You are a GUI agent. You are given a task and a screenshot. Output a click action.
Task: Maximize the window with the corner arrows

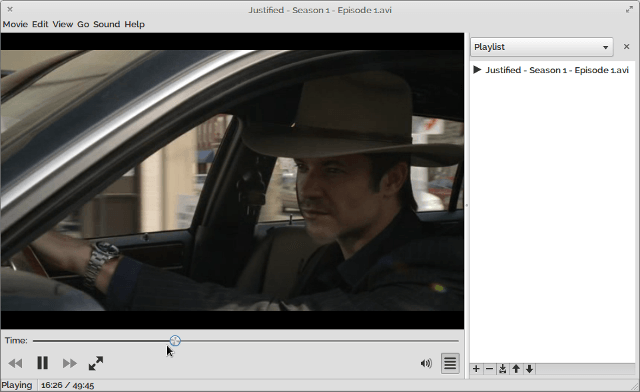point(629,9)
